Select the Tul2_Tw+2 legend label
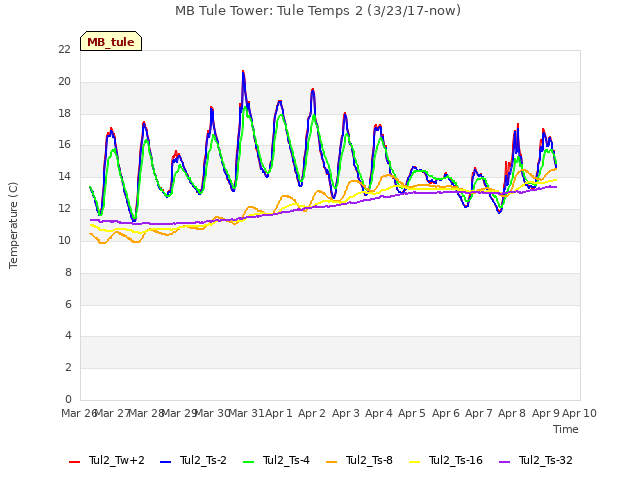The height and width of the screenshot is (480, 640). (x=117, y=460)
